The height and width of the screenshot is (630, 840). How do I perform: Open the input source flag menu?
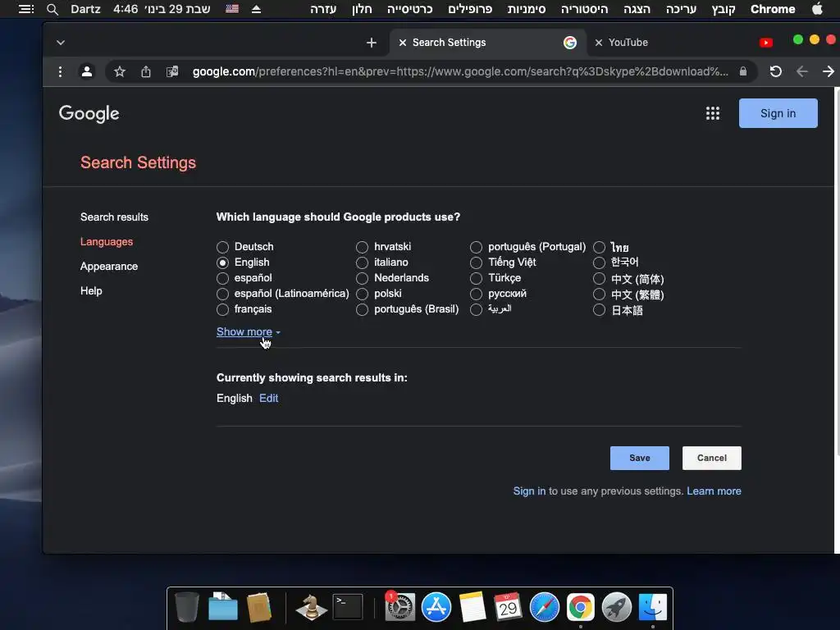click(x=232, y=8)
